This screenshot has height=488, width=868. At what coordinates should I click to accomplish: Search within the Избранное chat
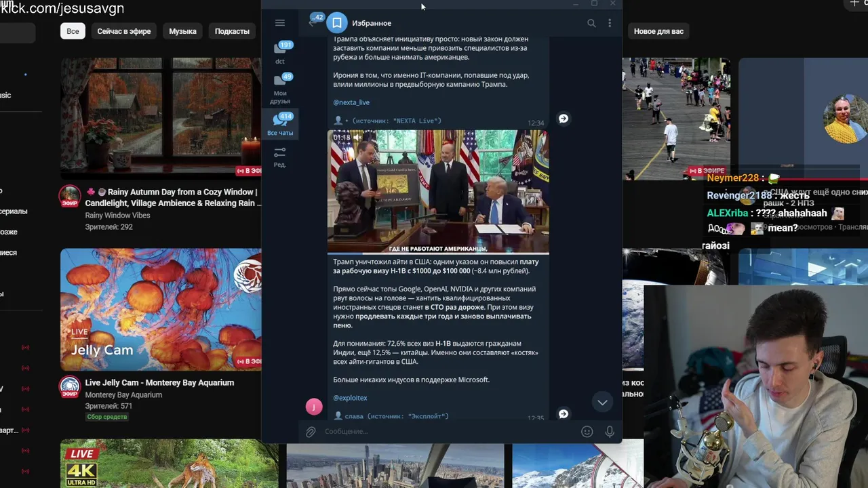[x=591, y=23]
